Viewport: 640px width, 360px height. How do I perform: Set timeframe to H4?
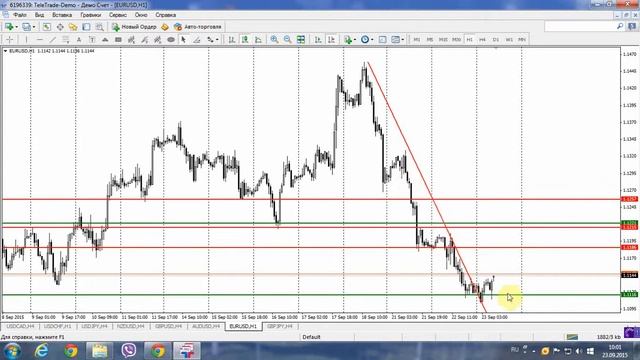pyautogui.click(x=482, y=40)
